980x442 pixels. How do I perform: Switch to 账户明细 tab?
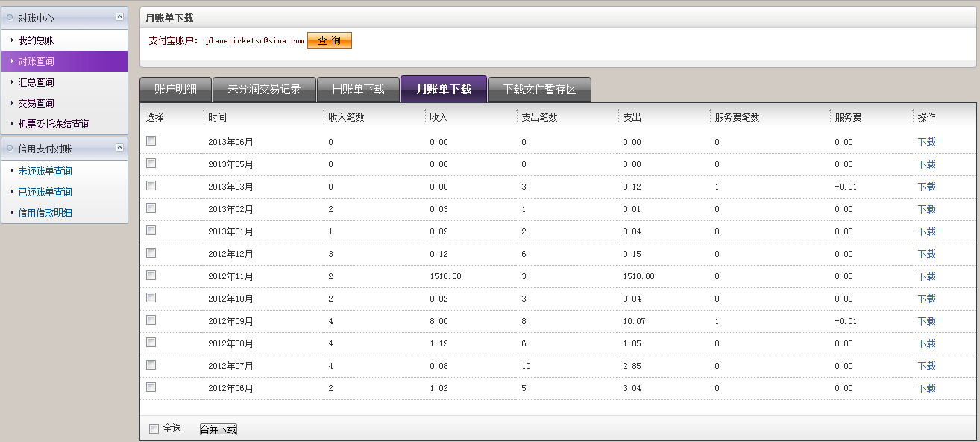pyautogui.click(x=175, y=89)
